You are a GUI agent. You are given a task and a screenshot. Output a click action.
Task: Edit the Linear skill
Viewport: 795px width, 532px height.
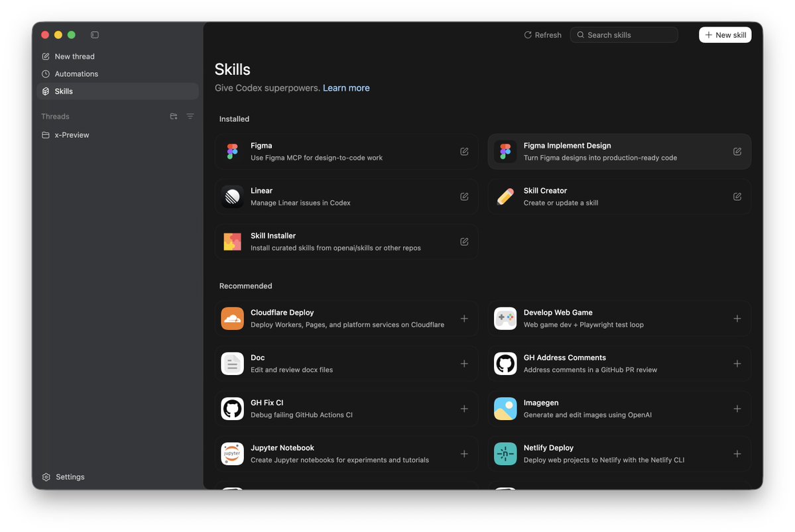[x=464, y=197]
